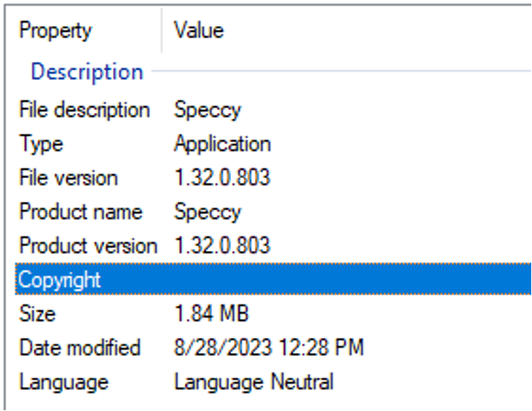This screenshot has height=411, width=532.
Task: Select the Product version property row
Action: 273,245
